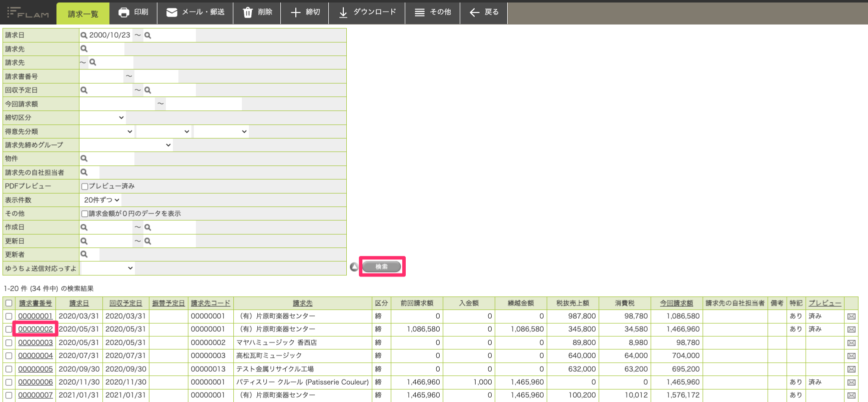This screenshot has width=868, height=402.
Task: Click the 物件 search magnifier icon
Action: click(84, 158)
